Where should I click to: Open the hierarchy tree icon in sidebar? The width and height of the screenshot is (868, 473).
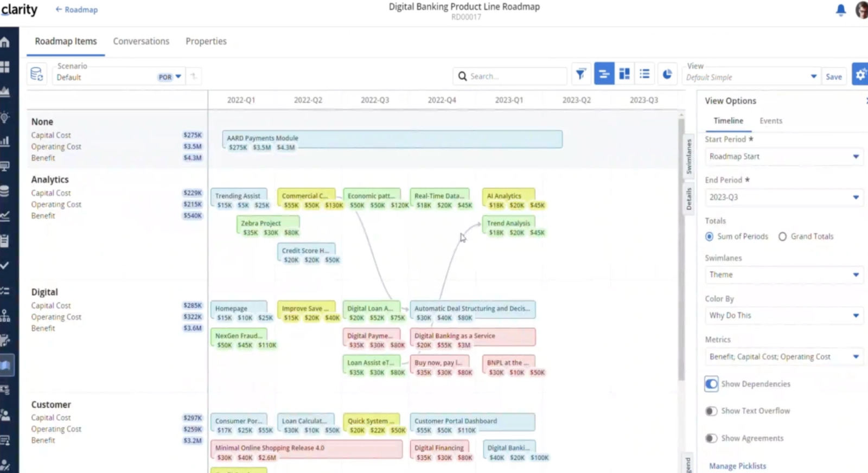[x=5, y=315]
